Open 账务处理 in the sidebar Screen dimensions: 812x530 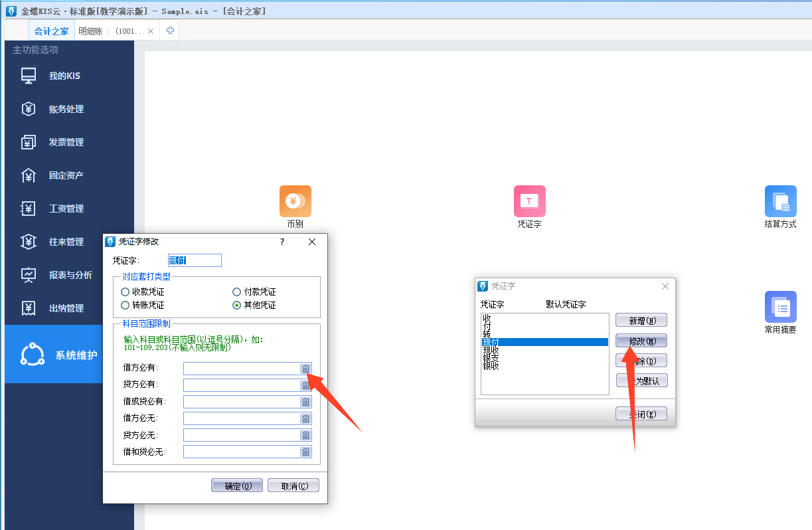(x=66, y=109)
